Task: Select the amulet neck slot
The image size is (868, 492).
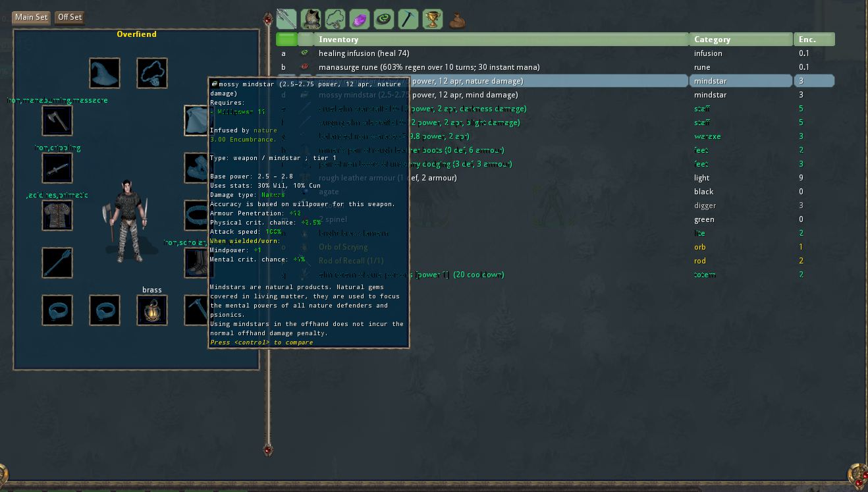Action: click(152, 73)
